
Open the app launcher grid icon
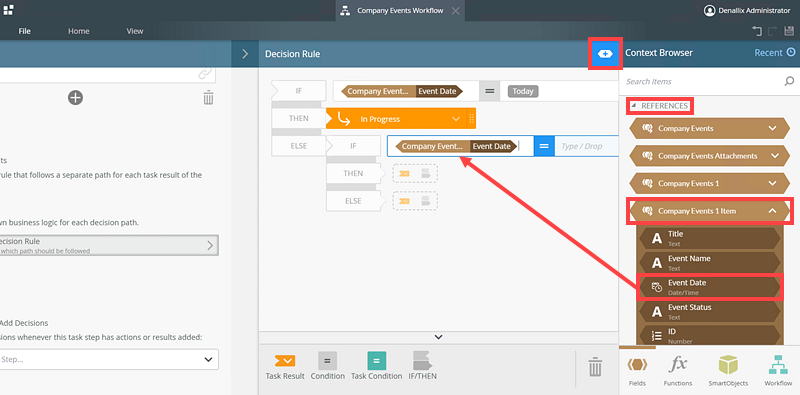tap(8, 10)
